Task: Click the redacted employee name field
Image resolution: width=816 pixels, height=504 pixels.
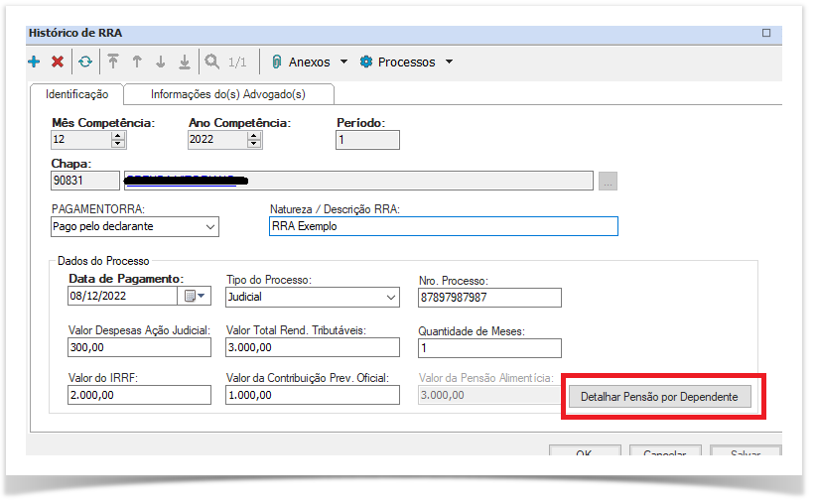Action: pos(358,181)
